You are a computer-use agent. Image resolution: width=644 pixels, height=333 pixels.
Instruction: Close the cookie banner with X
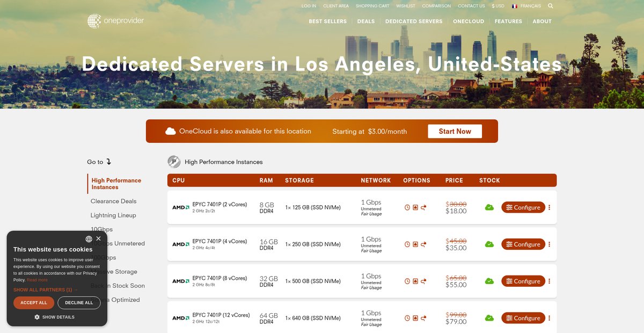[98, 238]
